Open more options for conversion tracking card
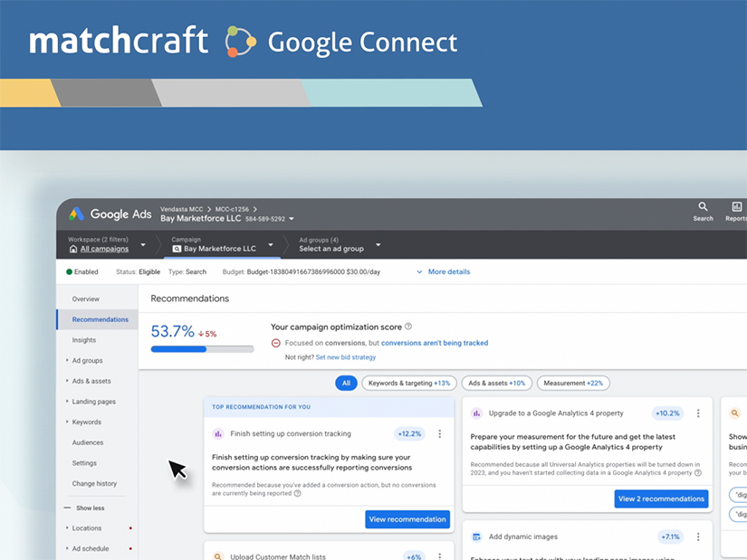 pyautogui.click(x=440, y=434)
